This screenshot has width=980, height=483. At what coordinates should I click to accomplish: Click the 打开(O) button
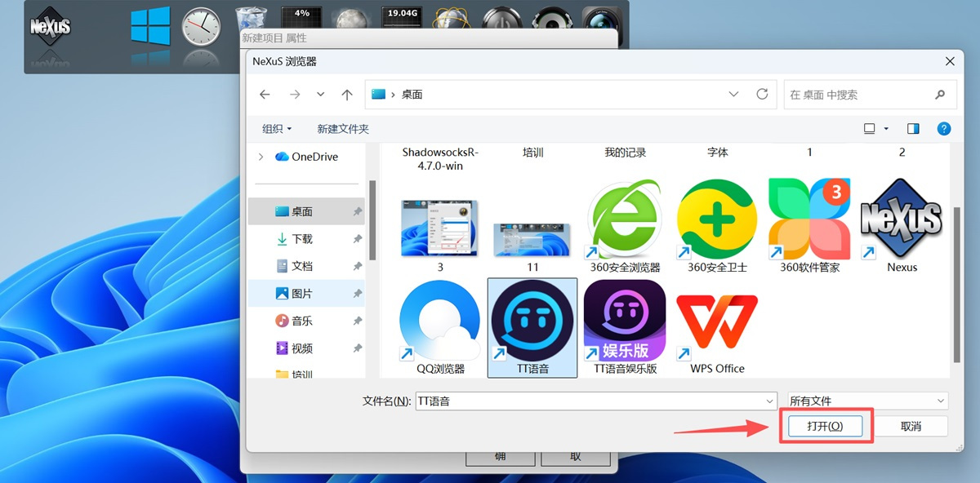tap(824, 426)
